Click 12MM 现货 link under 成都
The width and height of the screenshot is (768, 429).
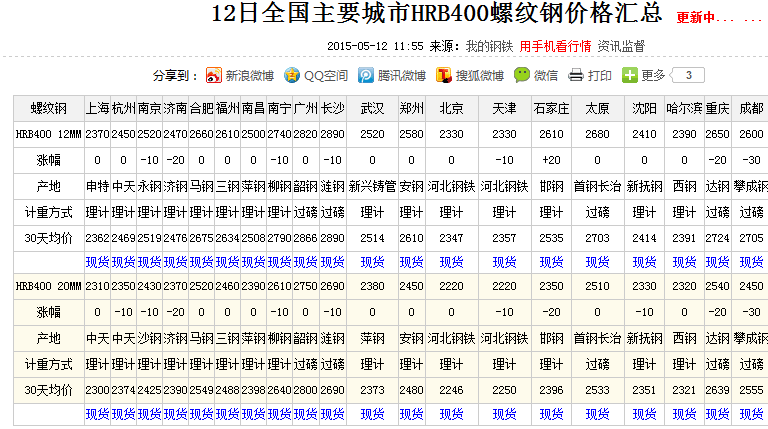(x=751, y=262)
